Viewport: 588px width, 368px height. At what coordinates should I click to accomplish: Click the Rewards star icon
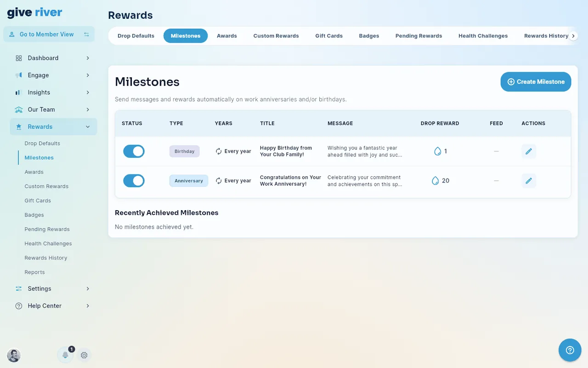tap(19, 126)
